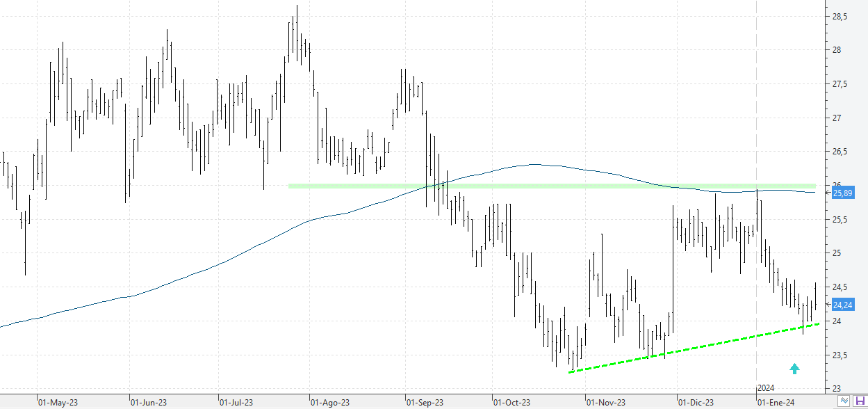Click the 23 price axis value
This screenshot has width=868, height=409.
click(837, 390)
